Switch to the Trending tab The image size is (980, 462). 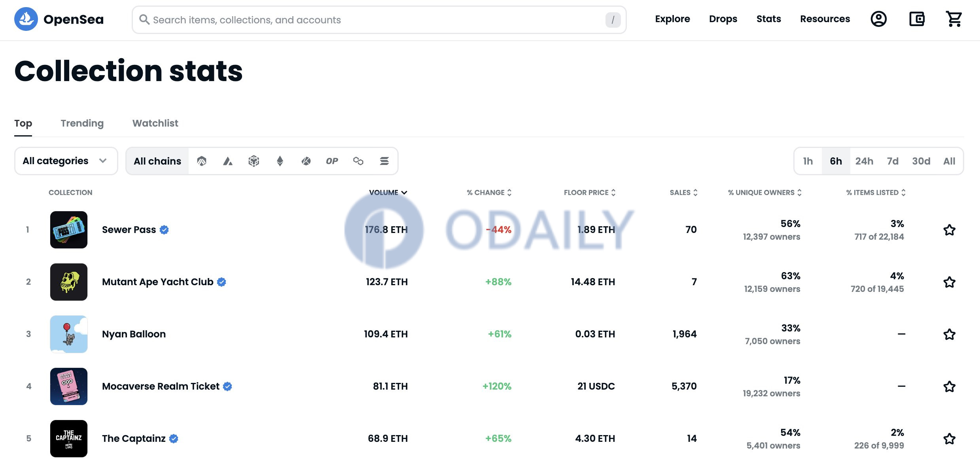point(82,123)
